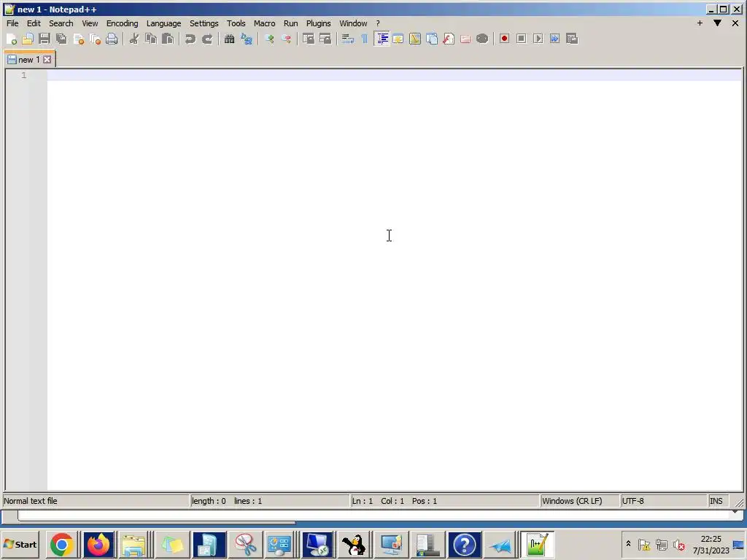Open the Encoding menu
Viewport: 747px width, 560px height.
pyautogui.click(x=122, y=23)
